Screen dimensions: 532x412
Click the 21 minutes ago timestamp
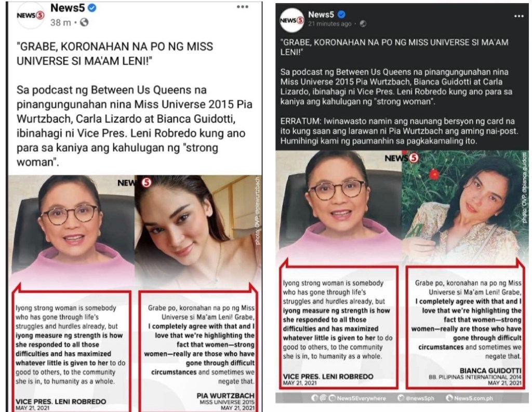pyautogui.click(x=330, y=24)
